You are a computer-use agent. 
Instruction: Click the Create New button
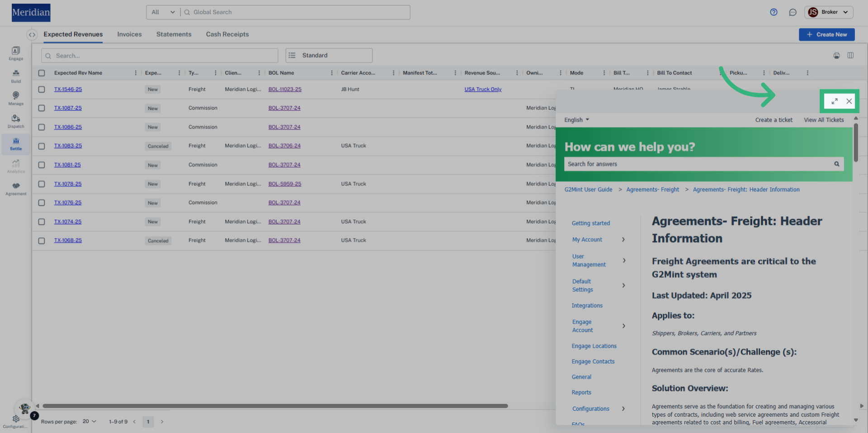click(x=826, y=34)
